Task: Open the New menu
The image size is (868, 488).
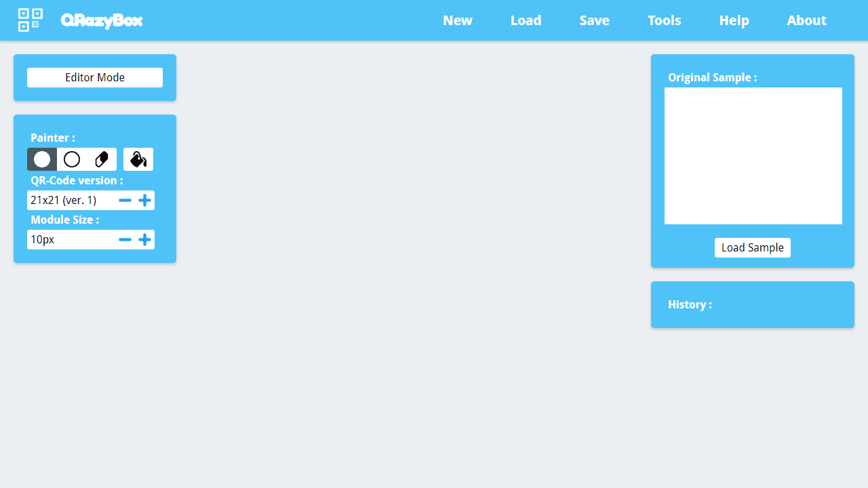Action: click(x=458, y=20)
